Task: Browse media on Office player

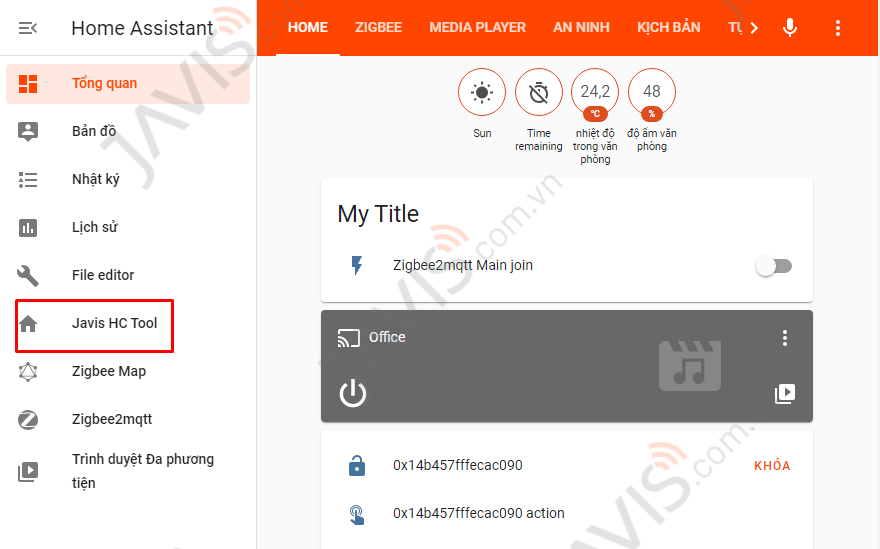Action: (785, 394)
